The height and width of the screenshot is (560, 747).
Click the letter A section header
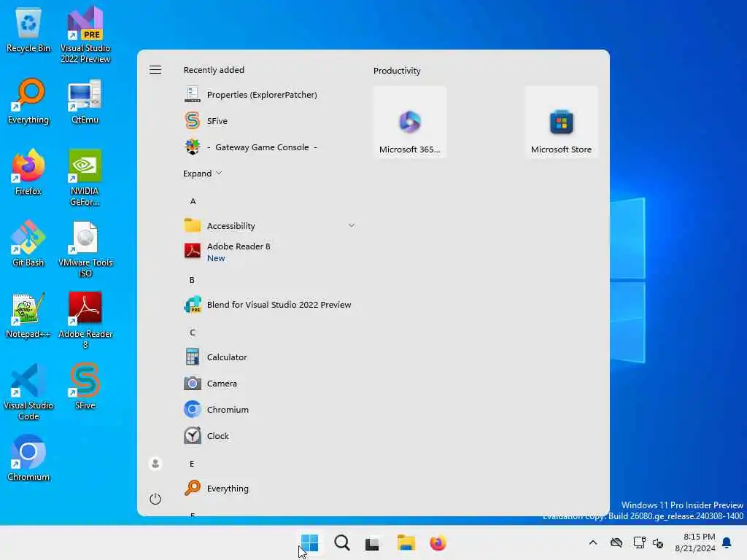[193, 201]
